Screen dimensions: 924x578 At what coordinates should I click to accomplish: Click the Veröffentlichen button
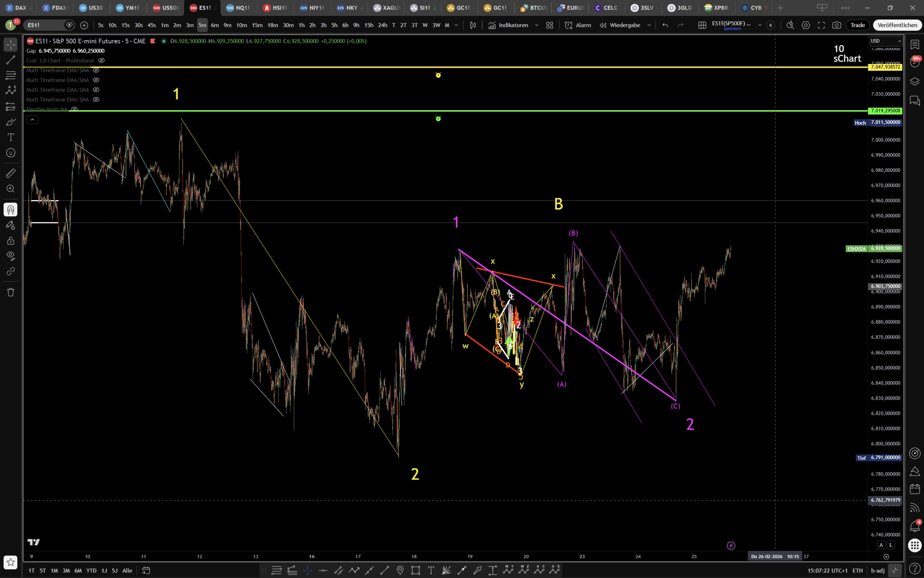[x=897, y=25]
